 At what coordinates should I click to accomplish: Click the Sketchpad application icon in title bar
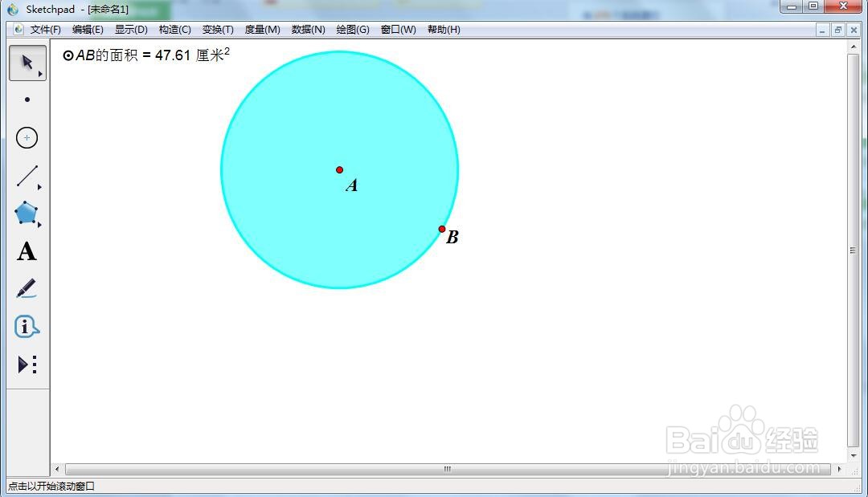(14, 10)
